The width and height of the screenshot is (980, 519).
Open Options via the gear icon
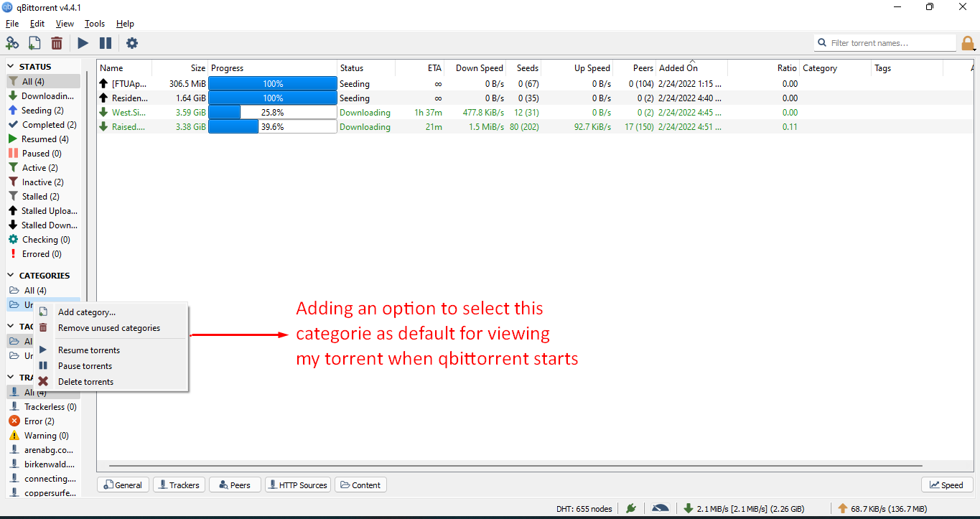(x=132, y=43)
